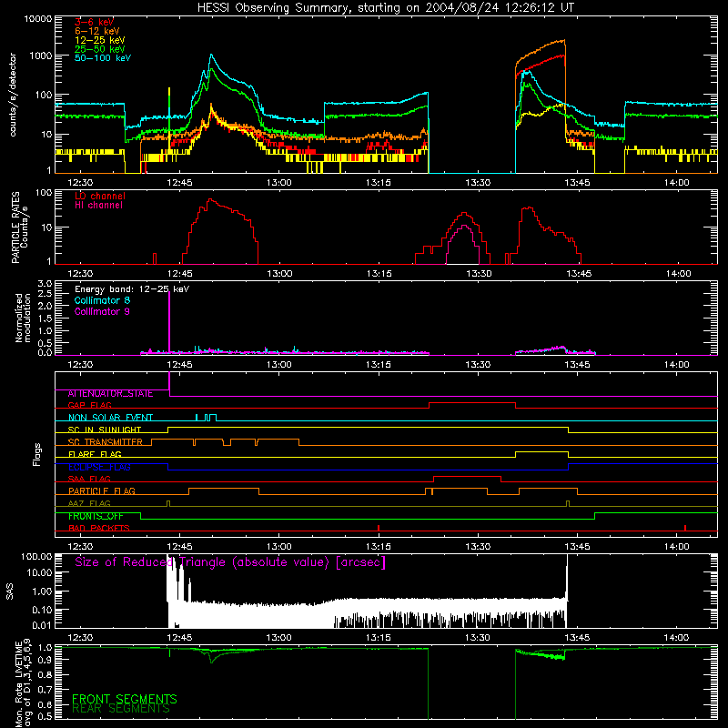Viewport: 728px width, 728px height.
Task: Click the SC_IN_SUNLIGHT flag label
Action: click(105, 430)
